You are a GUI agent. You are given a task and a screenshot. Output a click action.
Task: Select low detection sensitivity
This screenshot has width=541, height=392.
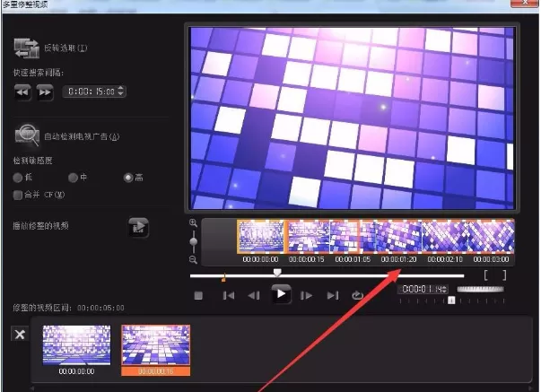18,178
